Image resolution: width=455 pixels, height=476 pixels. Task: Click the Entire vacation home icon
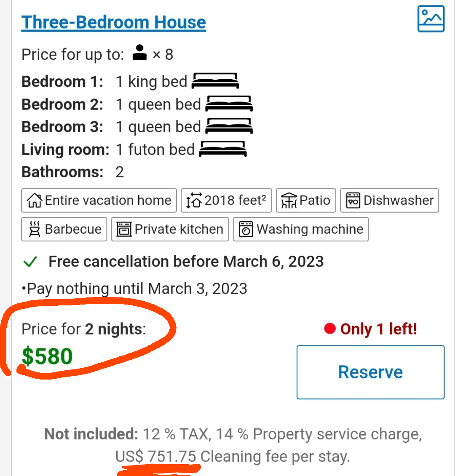[x=35, y=200]
